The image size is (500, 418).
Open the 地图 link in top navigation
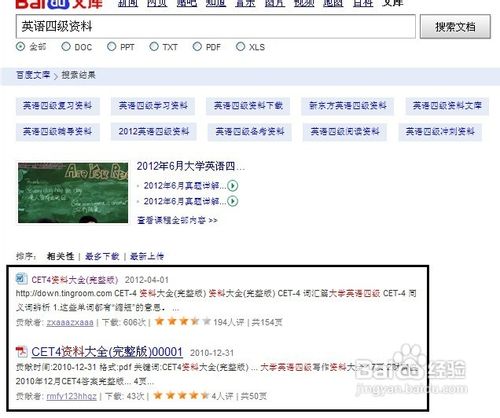pyautogui.click(x=333, y=3)
